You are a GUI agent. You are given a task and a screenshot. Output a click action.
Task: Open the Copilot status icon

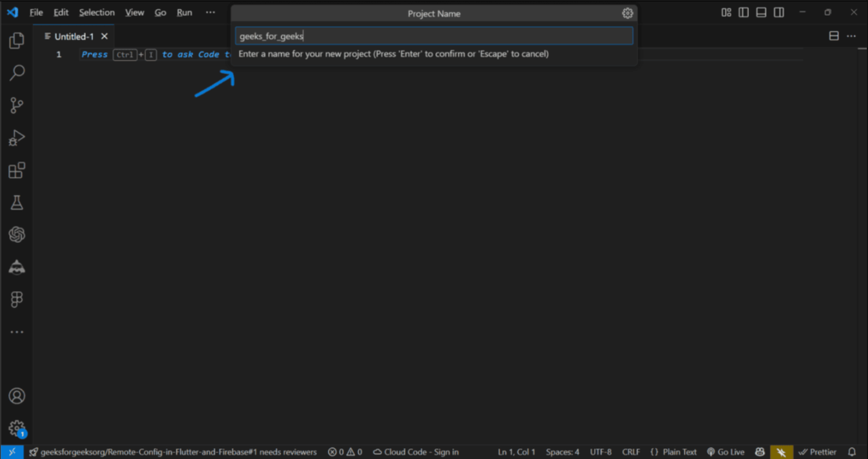[x=760, y=452]
